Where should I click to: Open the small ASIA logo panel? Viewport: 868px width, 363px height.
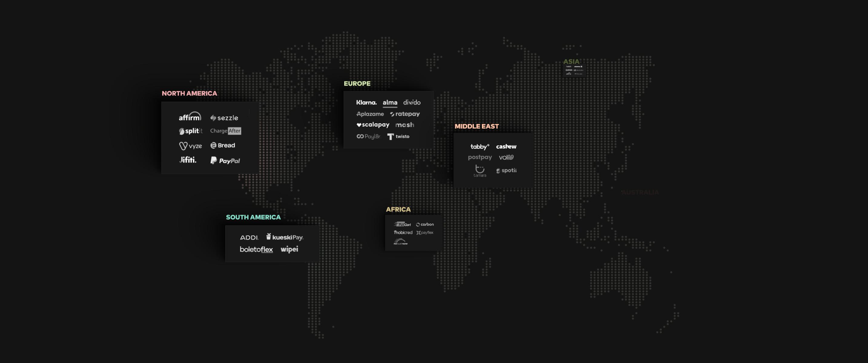tap(574, 70)
